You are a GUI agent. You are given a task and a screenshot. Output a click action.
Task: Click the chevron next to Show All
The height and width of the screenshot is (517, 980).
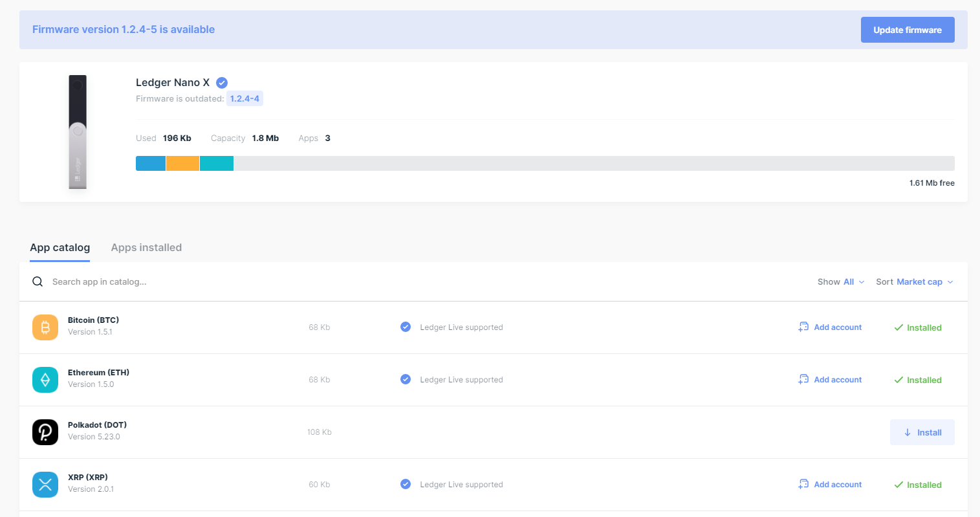click(862, 282)
